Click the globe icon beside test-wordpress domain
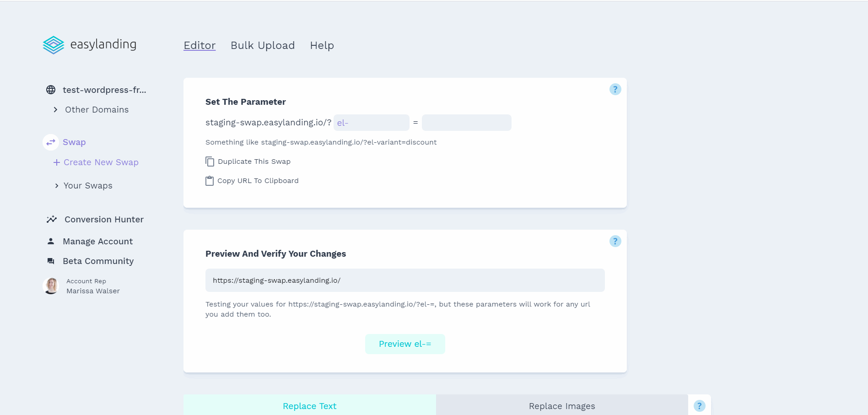The image size is (868, 415). (51, 90)
